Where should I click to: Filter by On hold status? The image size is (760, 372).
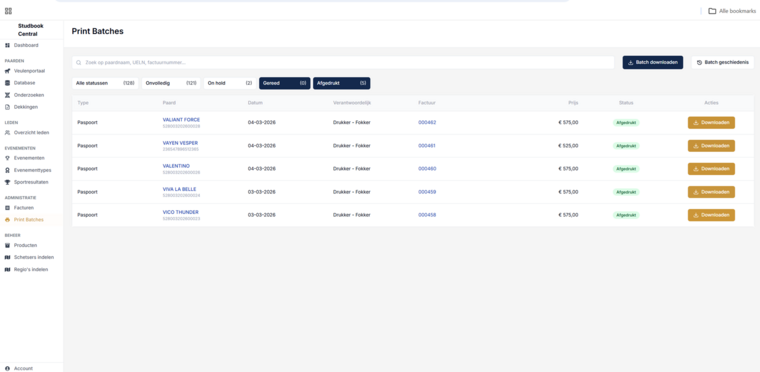pyautogui.click(x=230, y=83)
